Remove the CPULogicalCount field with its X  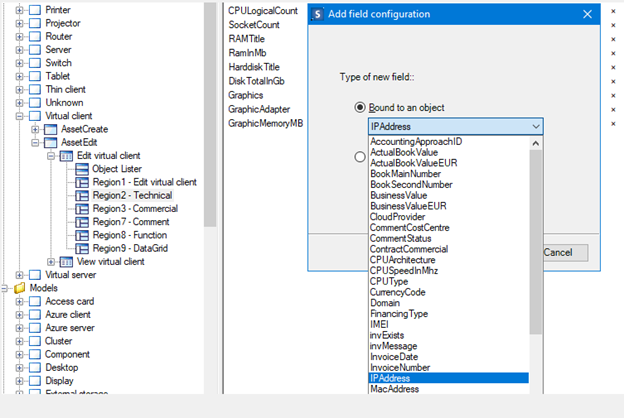click(x=613, y=11)
